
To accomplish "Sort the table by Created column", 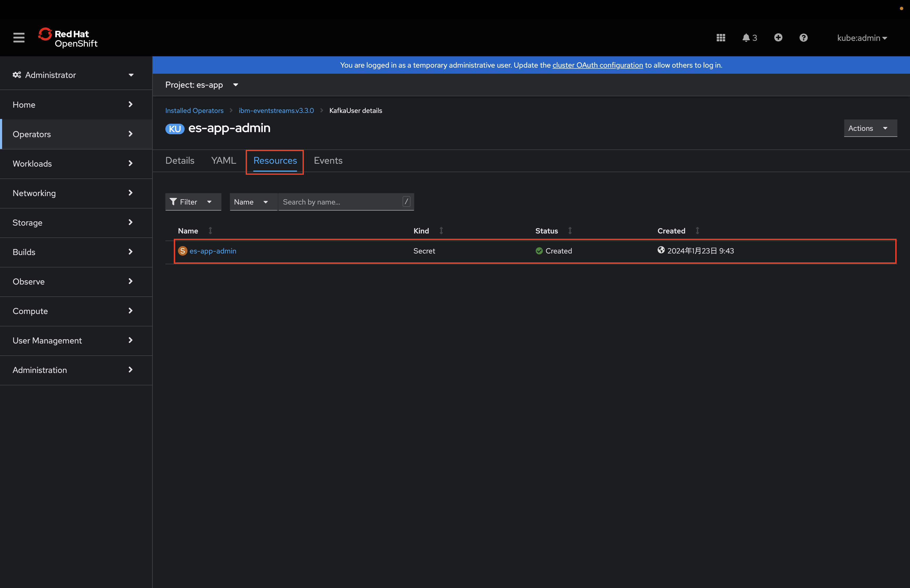I will 671,231.
